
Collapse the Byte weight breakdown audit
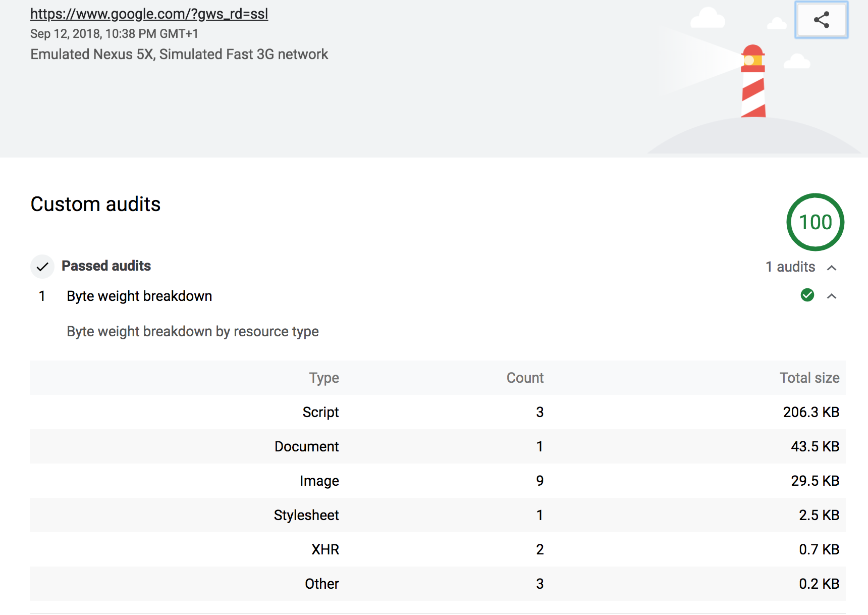click(x=832, y=296)
